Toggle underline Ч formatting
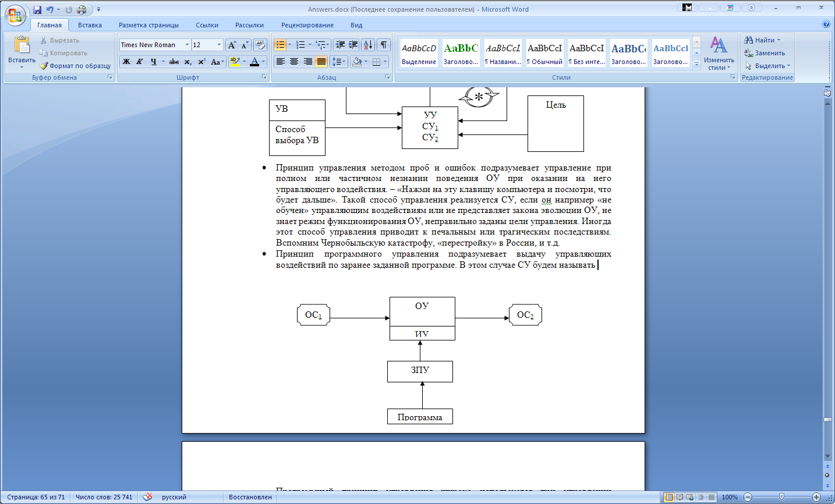 (x=154, y=62)
